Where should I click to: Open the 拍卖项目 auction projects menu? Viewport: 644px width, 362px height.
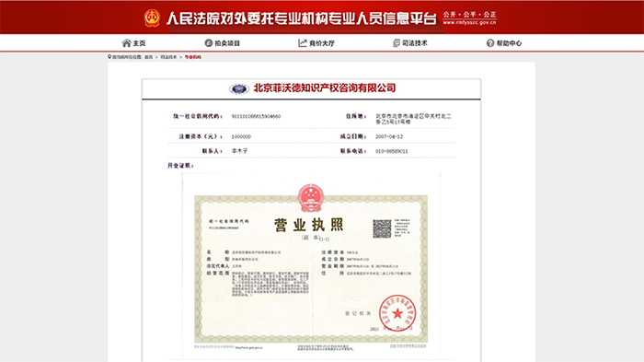(x=223, y=43)
